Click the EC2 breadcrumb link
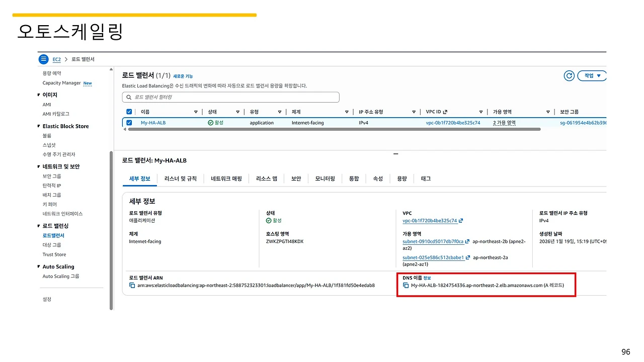 coord(57,59)
